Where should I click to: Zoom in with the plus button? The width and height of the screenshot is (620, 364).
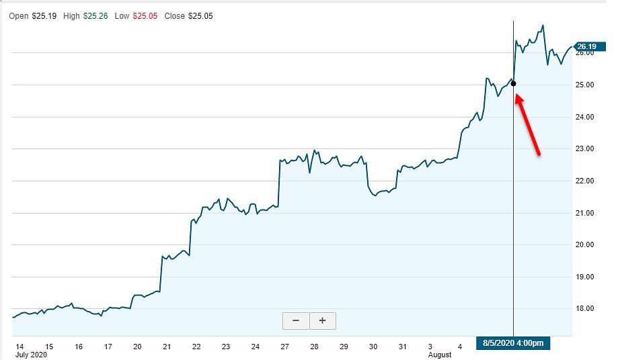(x=323, y=320)
